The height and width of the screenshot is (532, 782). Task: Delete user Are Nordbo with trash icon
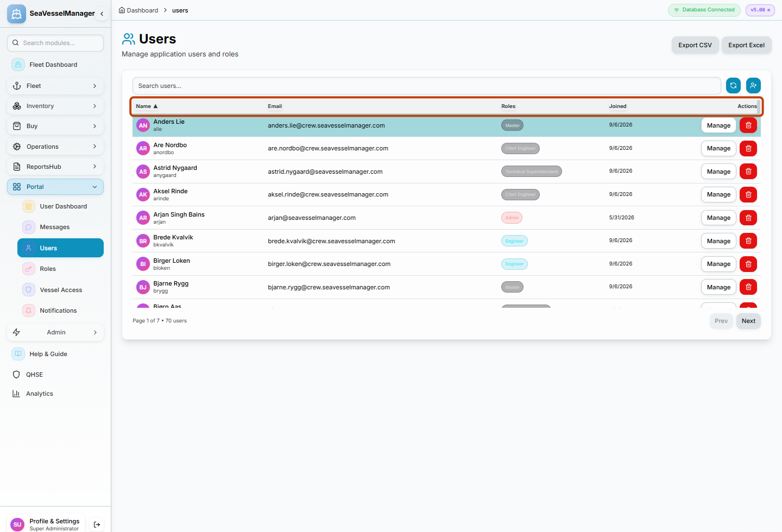tap(748, 148)
